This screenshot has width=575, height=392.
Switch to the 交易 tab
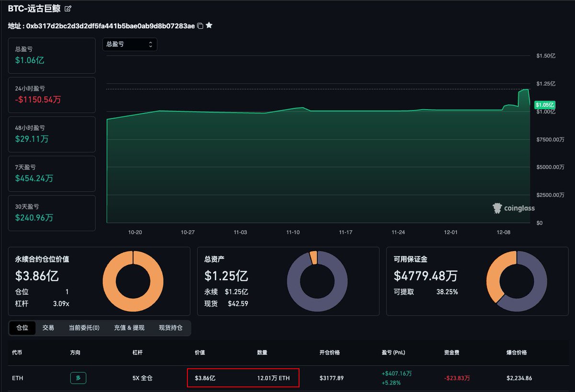tap(48, 328)
